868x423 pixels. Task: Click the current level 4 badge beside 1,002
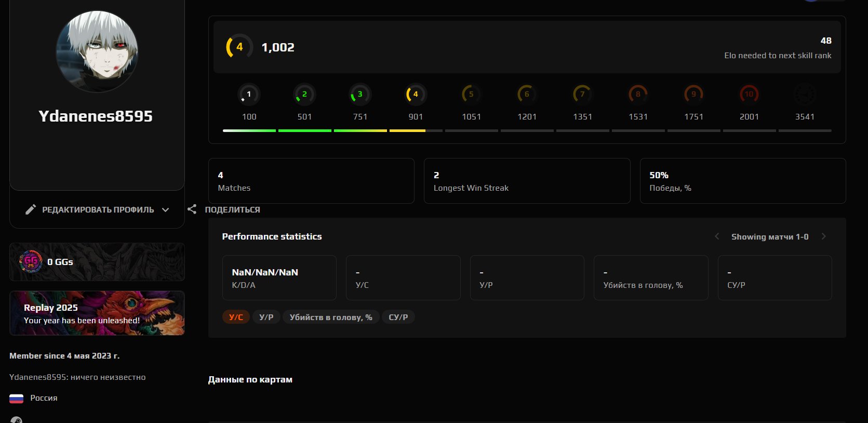[x=239, y=47]
